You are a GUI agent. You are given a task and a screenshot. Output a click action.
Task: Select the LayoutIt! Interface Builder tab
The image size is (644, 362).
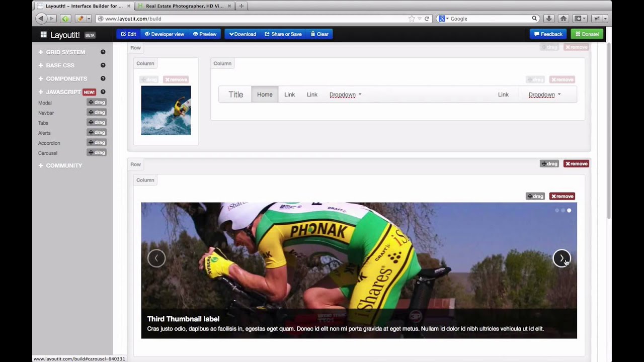84,6
